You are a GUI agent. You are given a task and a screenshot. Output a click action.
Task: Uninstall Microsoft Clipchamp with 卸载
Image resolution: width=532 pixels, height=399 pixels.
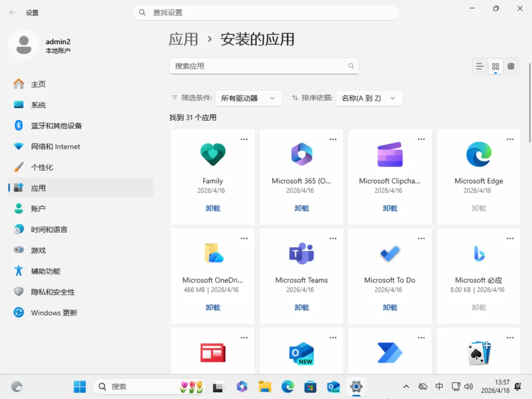point(390,208)
